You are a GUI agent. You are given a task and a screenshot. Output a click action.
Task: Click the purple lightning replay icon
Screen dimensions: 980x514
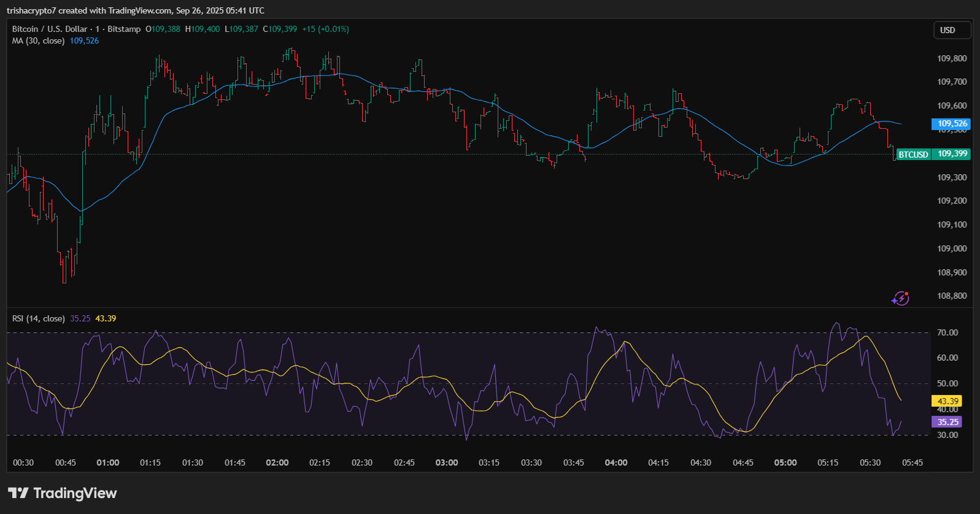[x=900, y=298]
